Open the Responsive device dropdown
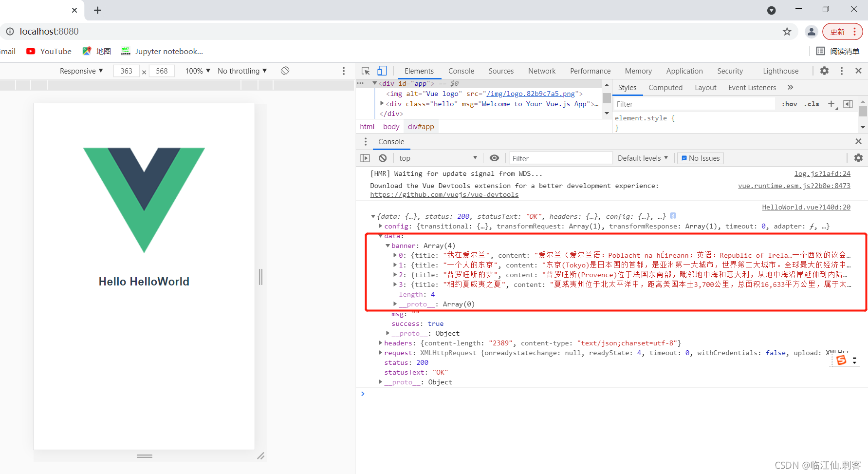Screen dimensions: 868x474 (x=81, y=71)
